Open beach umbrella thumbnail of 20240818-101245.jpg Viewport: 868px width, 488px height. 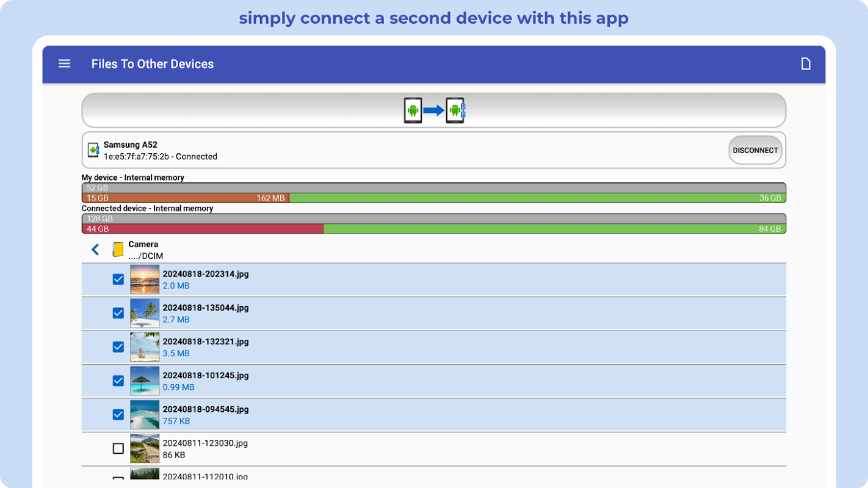145,381
